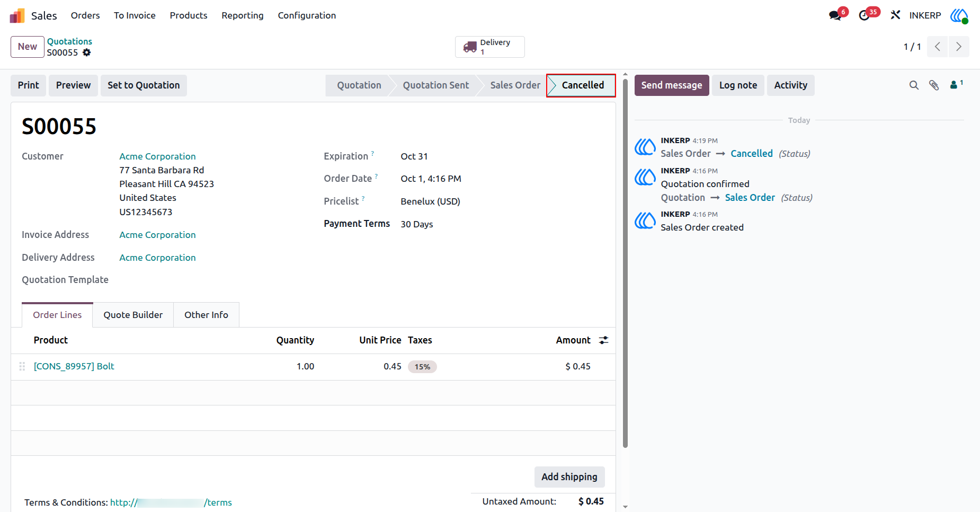
Task: Grab the drag handle on Bolt line
Action: click(22, 366)
